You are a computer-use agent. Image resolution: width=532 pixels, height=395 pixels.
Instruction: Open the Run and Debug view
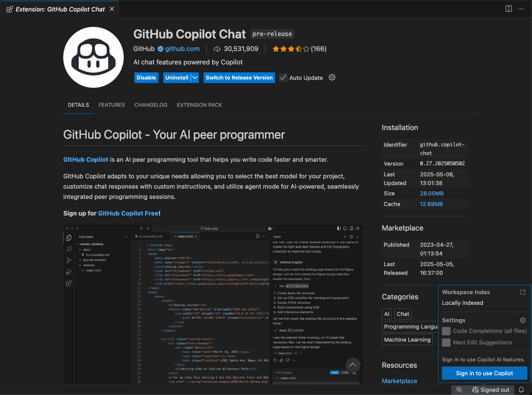[x=69, y=272]
